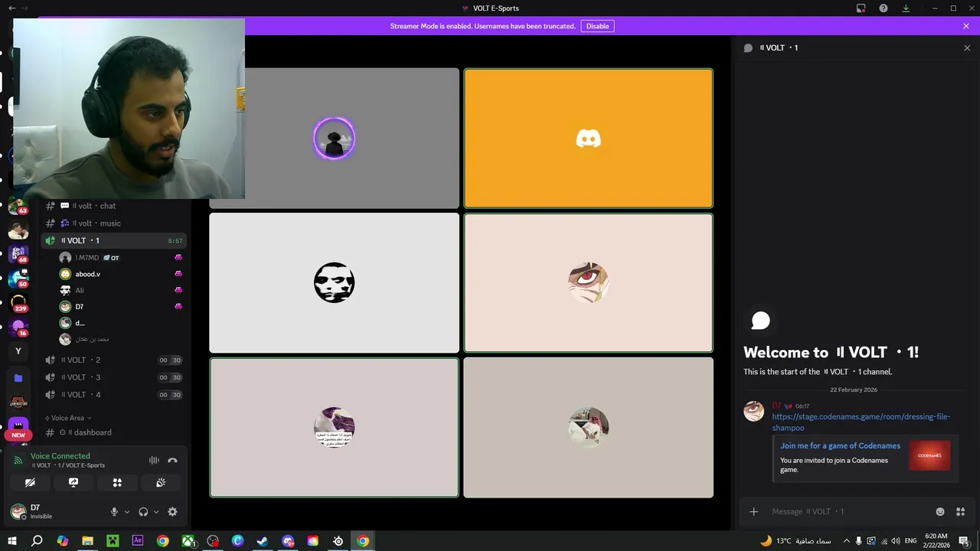Open apps launcher icon in message box
The width and height of the screenshot is (980, 551).
click(x=960, y=511)
